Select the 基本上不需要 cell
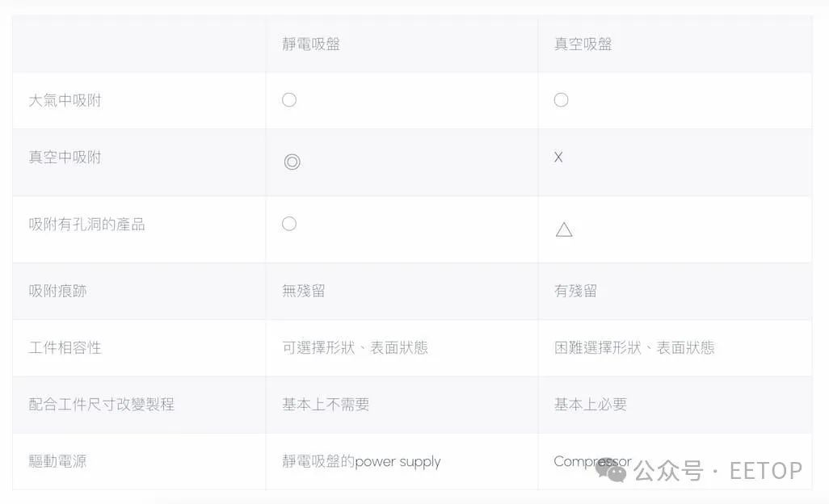829x504 pixels. click(326, 404)
